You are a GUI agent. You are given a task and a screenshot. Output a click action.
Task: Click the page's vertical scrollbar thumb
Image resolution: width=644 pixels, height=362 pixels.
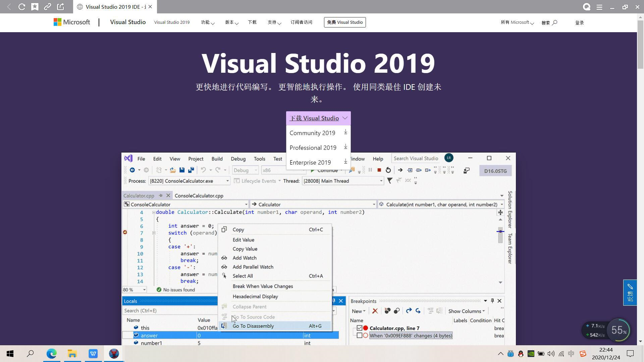pos(640,44)
